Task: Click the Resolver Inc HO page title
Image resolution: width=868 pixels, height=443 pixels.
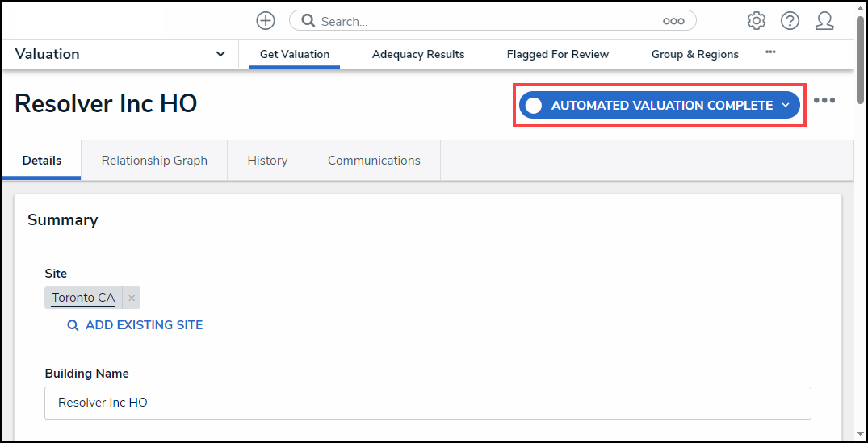Action: 106,103
